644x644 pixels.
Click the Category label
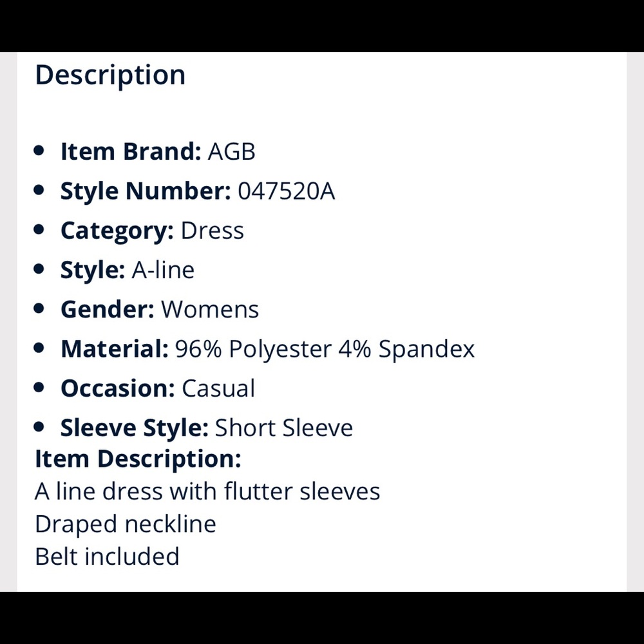[x=117, y=231]
